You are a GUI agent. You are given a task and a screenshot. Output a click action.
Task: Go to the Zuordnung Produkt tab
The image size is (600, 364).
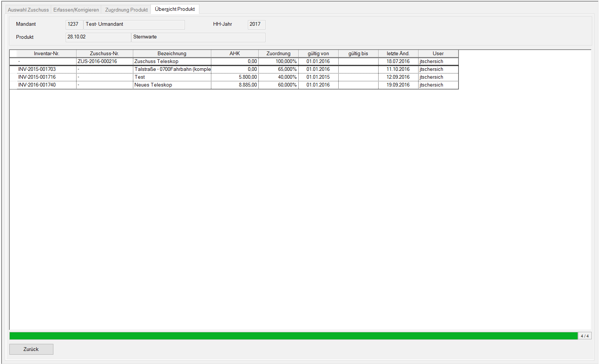[126, 10]
